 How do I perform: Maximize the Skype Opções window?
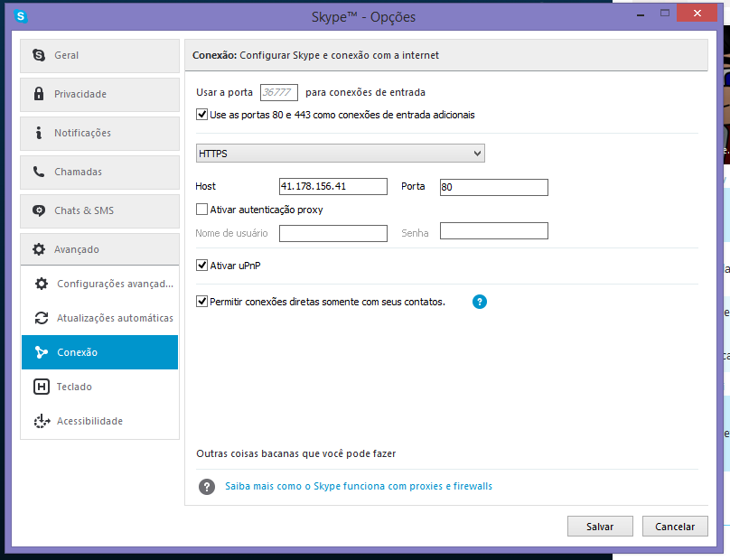pyautogui.click(x=665, y=14)
